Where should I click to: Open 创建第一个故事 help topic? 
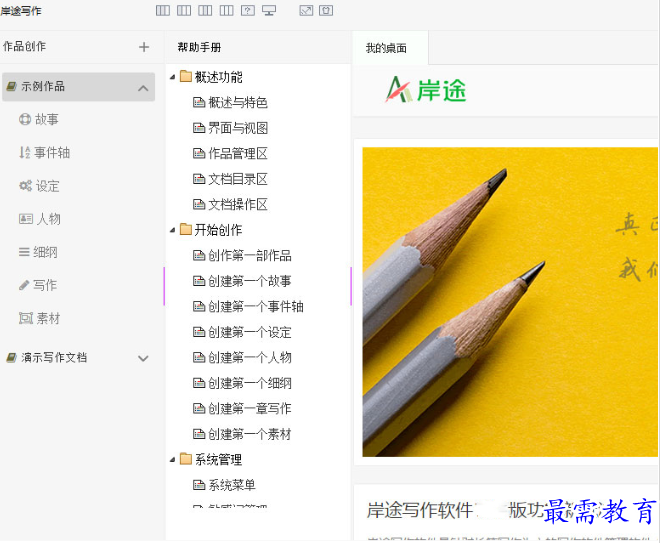pos(249,281)
